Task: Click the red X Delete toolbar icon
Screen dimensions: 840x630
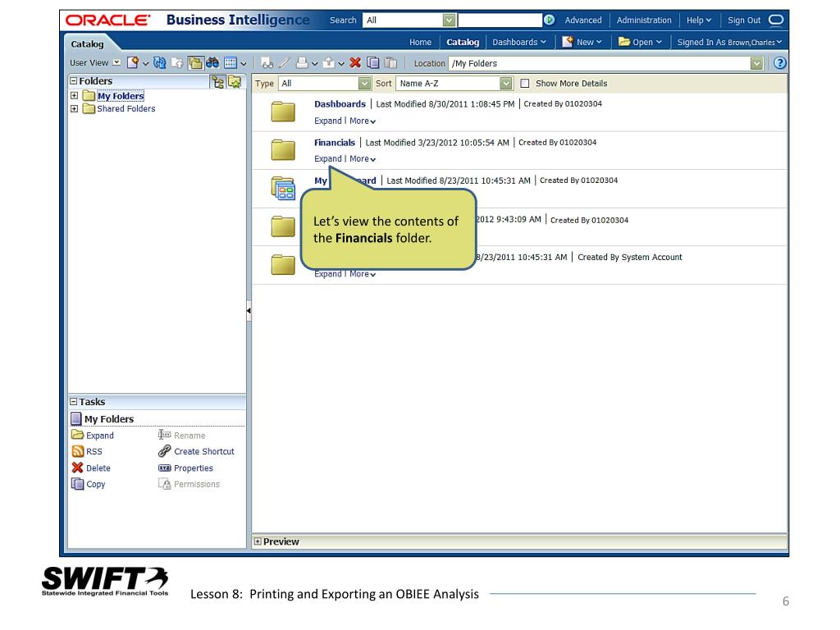Action: pyautogui.click(x=355, y=62)
